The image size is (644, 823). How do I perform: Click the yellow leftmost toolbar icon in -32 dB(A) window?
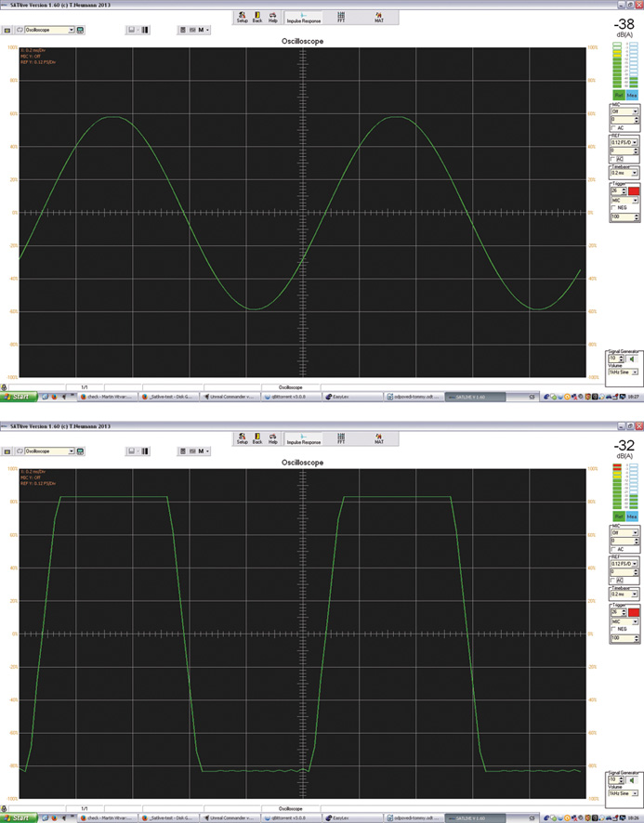tap(7, 452)
